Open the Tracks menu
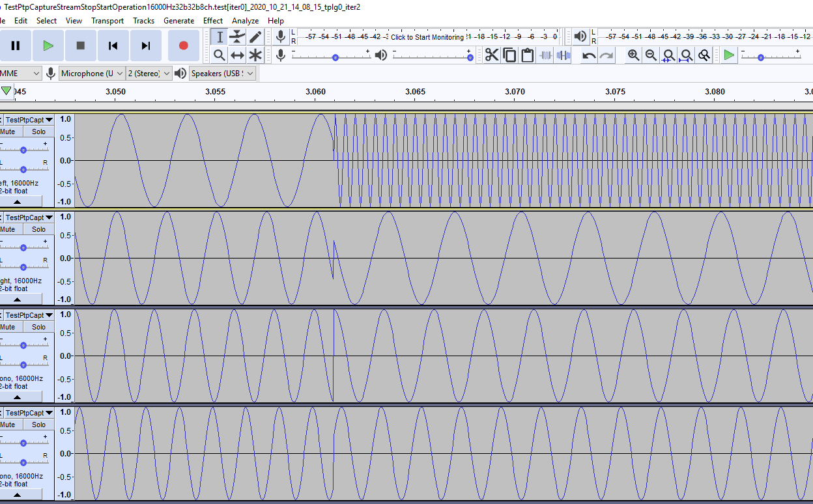This screenshot has width=813, height=504. point(143,21)
